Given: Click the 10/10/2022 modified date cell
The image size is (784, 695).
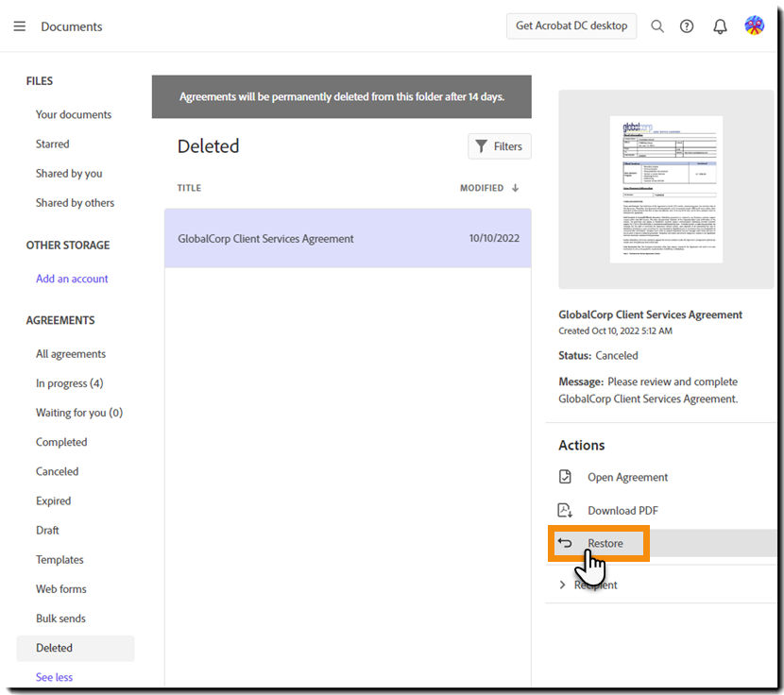Looking at the screenshot, I should 494,239.
